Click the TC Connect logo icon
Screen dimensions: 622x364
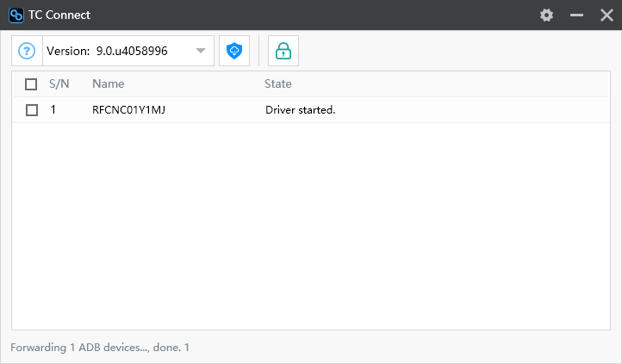pyautogui.click(x=16, y=15)
